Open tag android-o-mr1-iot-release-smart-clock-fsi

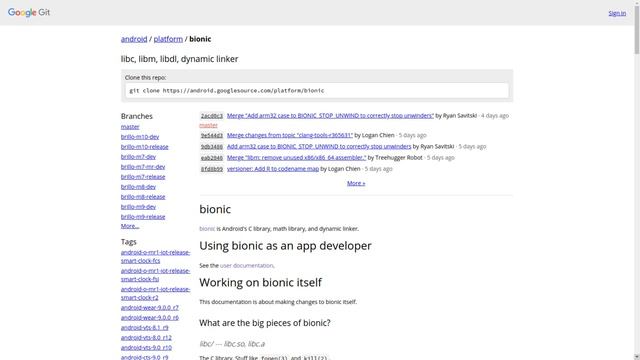(155, 275)
